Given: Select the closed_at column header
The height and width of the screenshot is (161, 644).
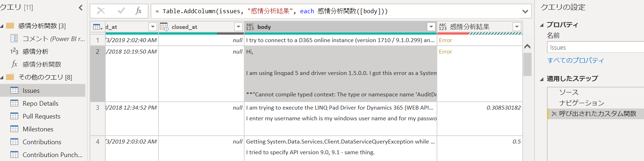Looking at the screenshot, I should coord(201,27).
